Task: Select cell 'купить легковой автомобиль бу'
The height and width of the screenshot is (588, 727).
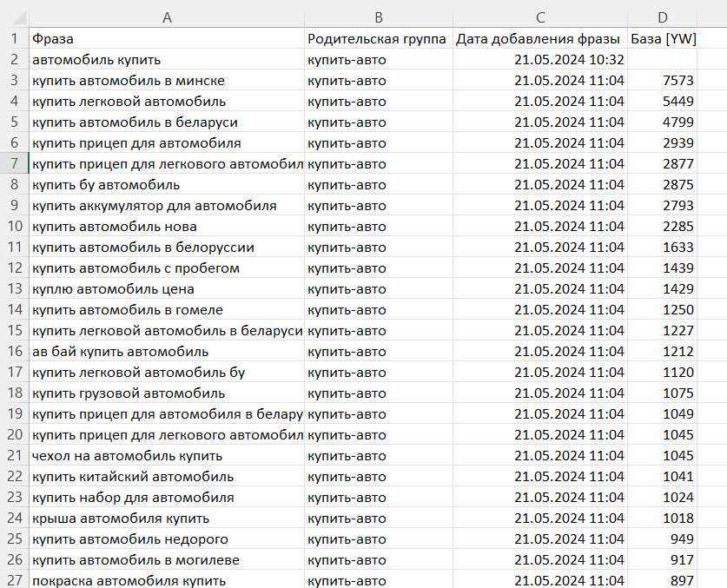Action: tap(167, 373)
